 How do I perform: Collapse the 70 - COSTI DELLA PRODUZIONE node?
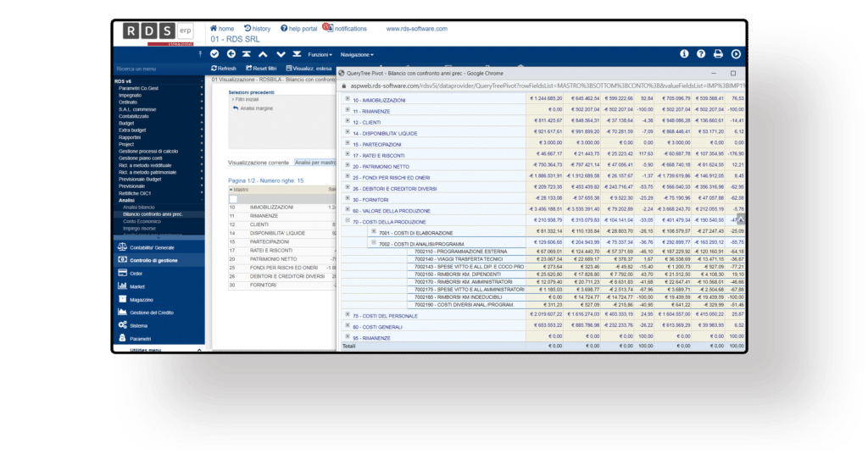347,221
